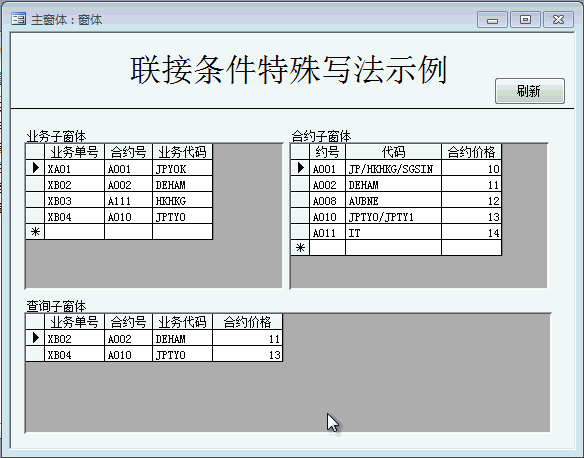Click price cell 14 for A011

tap(472, 232)
